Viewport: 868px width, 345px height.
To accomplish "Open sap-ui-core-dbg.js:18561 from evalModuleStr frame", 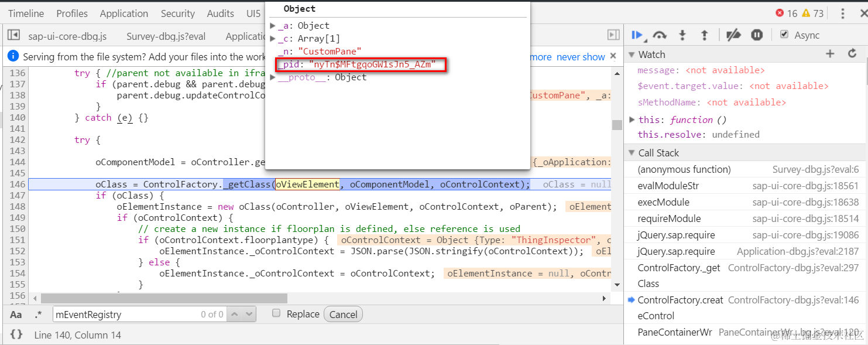I will (805, 186).
